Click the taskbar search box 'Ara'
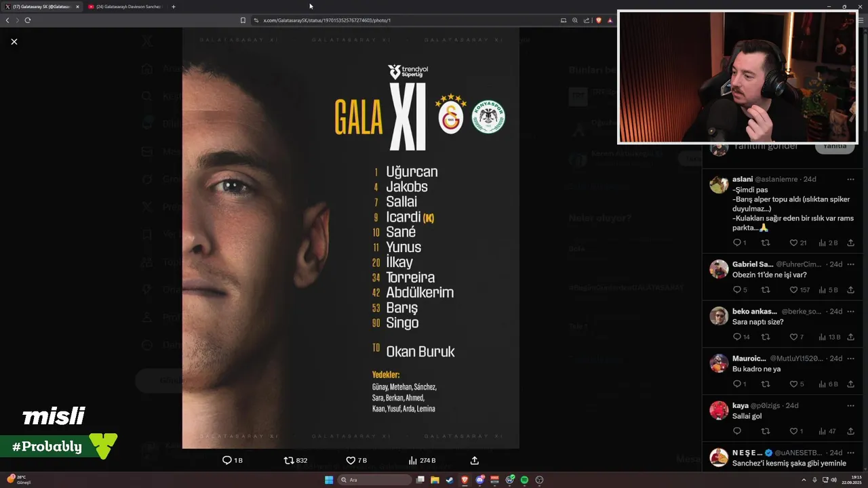Viewport: 868px width, 488px height. pyautogui.click(x=375, y=480)
